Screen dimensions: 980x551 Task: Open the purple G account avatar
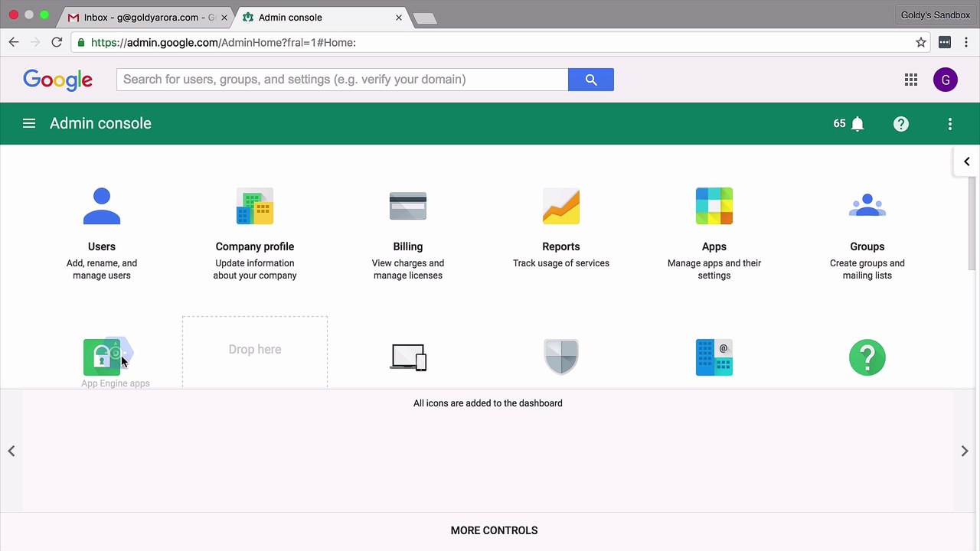[x=946, y=80]
